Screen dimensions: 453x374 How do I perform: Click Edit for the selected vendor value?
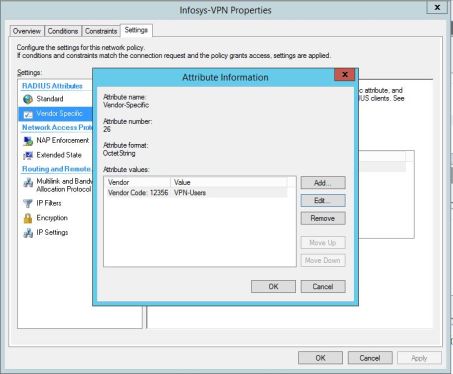click(x=323, y=200)
